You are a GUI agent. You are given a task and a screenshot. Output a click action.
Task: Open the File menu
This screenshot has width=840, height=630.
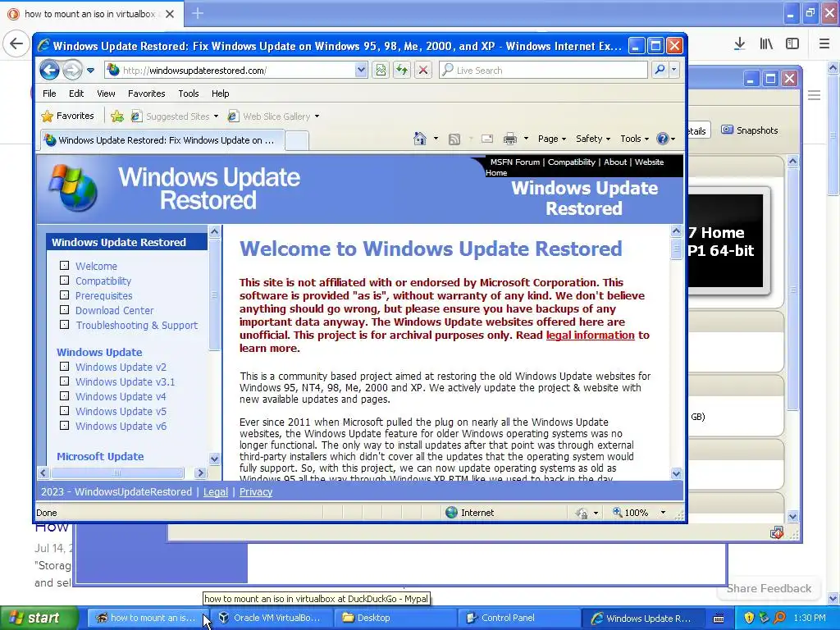coord(49,94)
